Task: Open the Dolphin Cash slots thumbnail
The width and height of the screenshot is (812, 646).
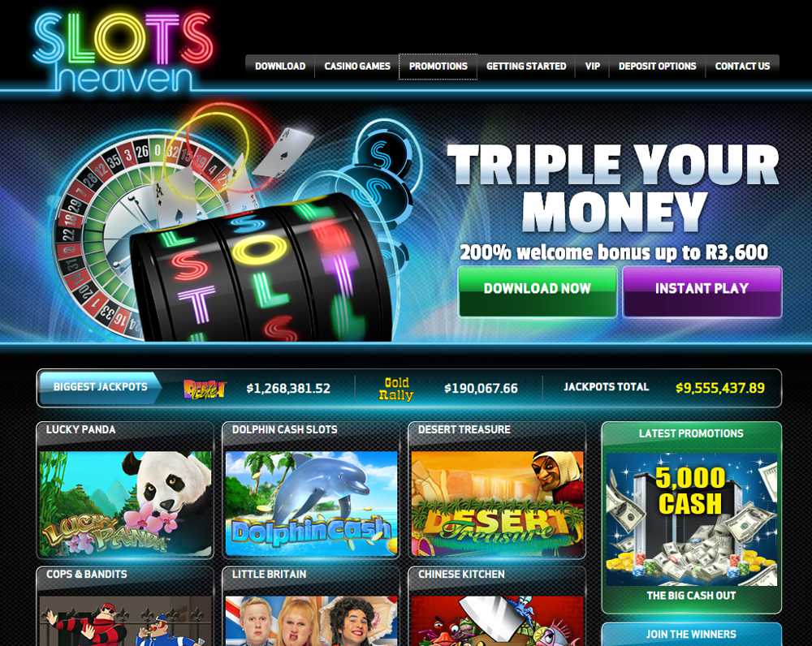Action: pos(311,504)
